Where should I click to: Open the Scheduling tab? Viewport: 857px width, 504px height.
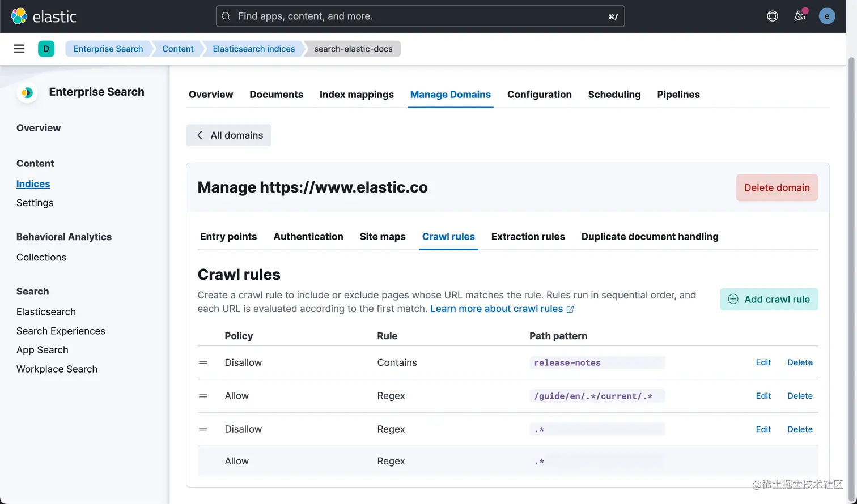(x=614, y=95)
